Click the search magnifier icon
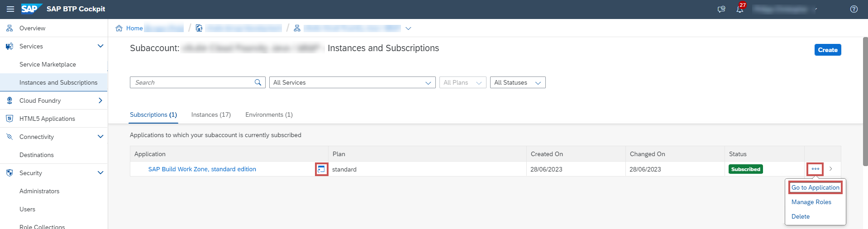Viewport: 868px width, 229px height. tap(258, 82)
